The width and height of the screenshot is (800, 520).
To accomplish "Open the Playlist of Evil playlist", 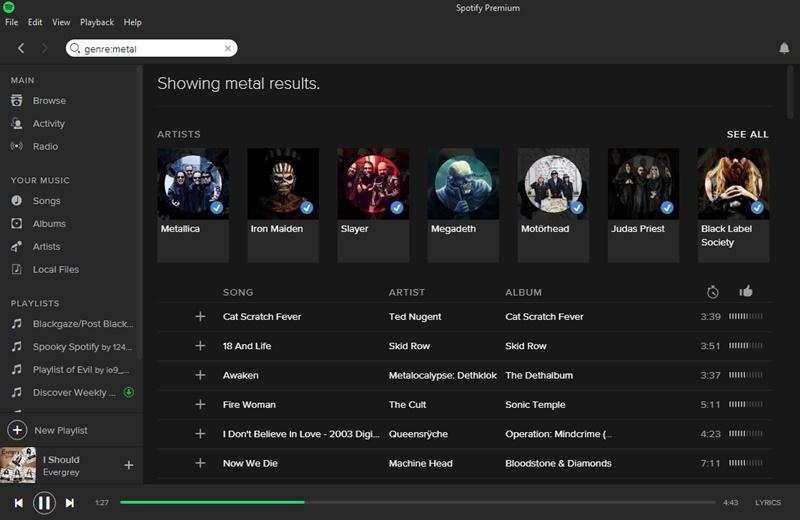I will point(81,369).
